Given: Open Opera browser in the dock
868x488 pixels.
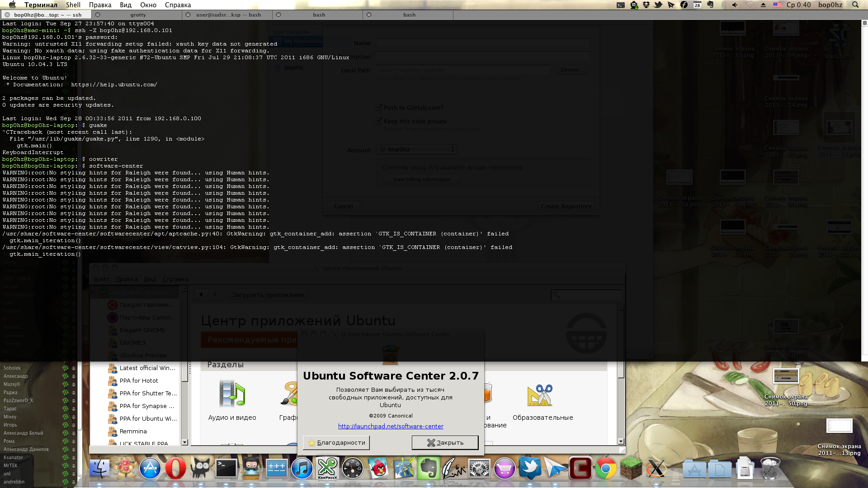Looking at the screenshot, I should tap(175, 468).
